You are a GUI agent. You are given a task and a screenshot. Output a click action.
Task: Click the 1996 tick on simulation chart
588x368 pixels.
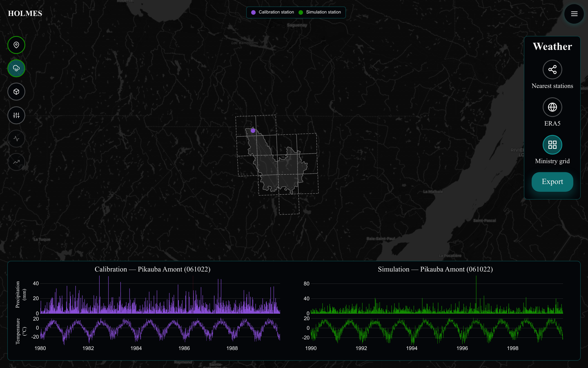coord(462,348)
